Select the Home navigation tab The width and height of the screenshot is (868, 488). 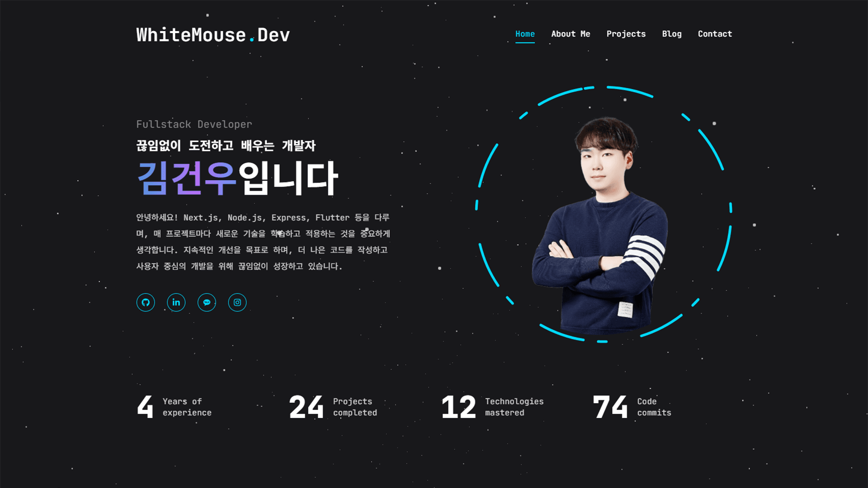(x=524, y=33)
